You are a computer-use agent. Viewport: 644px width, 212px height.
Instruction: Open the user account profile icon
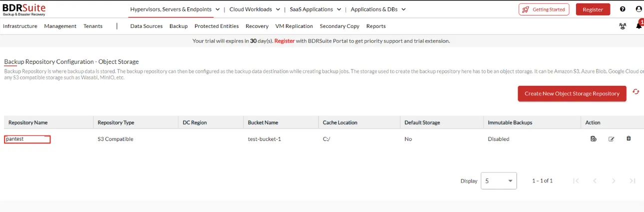(x=639, y=9)
